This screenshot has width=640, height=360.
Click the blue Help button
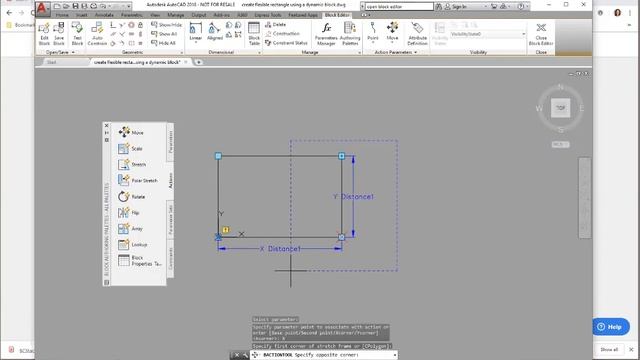[611, 327]
